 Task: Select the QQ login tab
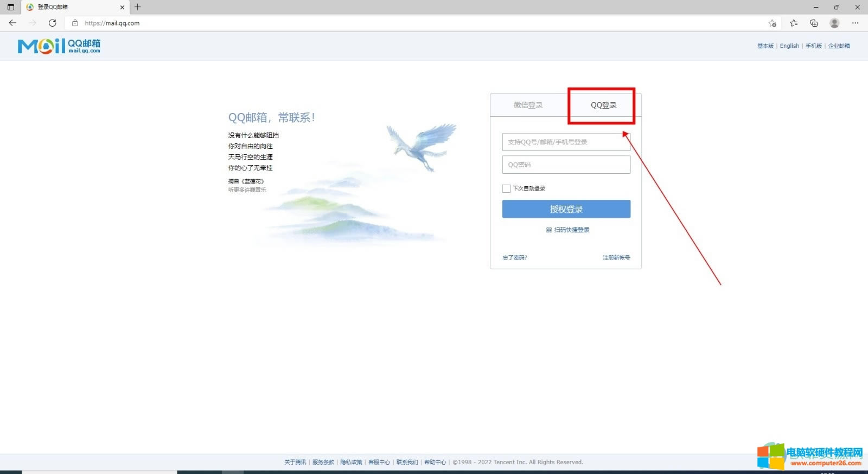tap(603, 105)
